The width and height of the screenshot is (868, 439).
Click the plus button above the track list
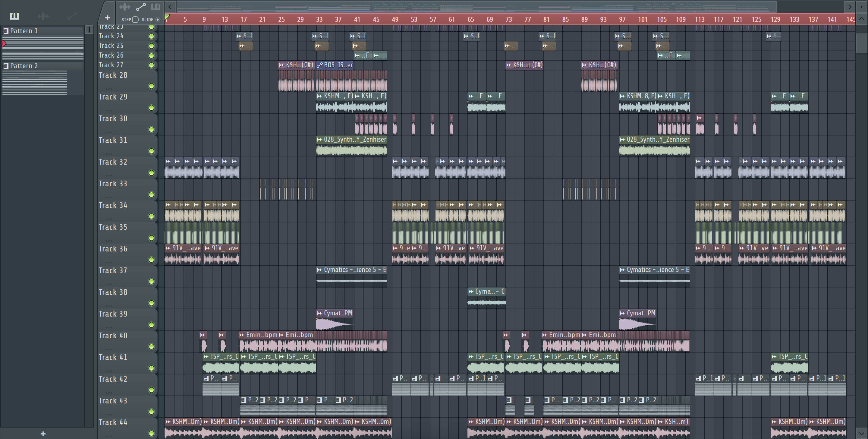(x=108, y=17)
